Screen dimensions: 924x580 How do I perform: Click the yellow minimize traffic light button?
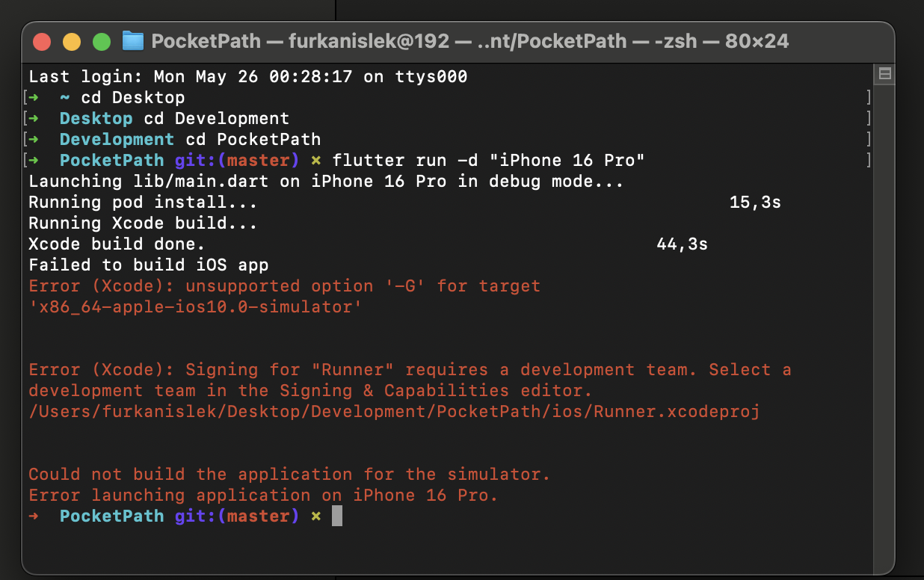[72, 42]
